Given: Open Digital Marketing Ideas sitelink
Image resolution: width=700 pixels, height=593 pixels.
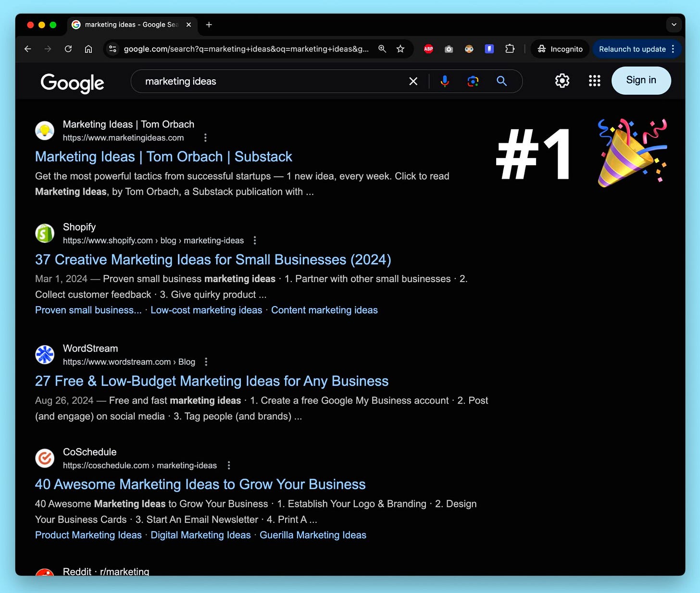Looking at the screenshot, I should [x=200, y=535].
